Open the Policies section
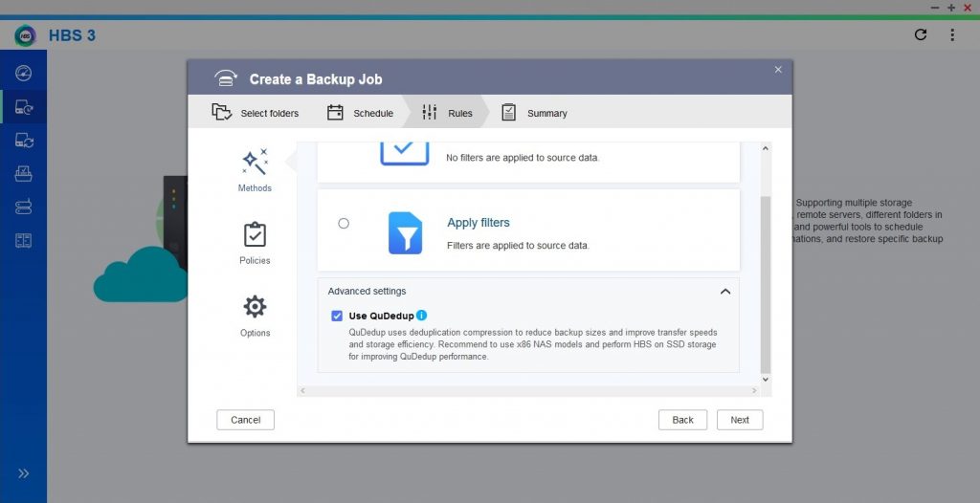980x503 pixels. click(x=255, y=243)
